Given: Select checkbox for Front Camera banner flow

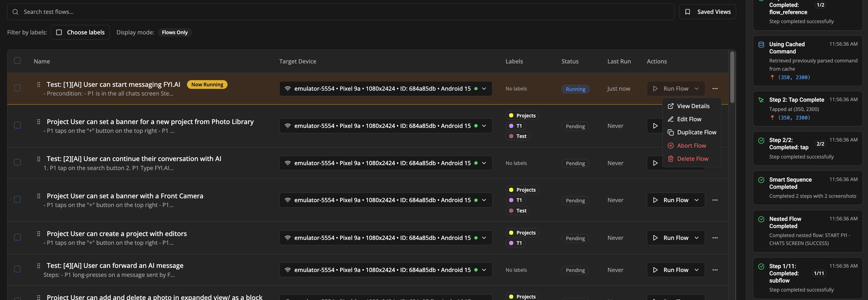Looking at the screenshot, I should point(17,199).
